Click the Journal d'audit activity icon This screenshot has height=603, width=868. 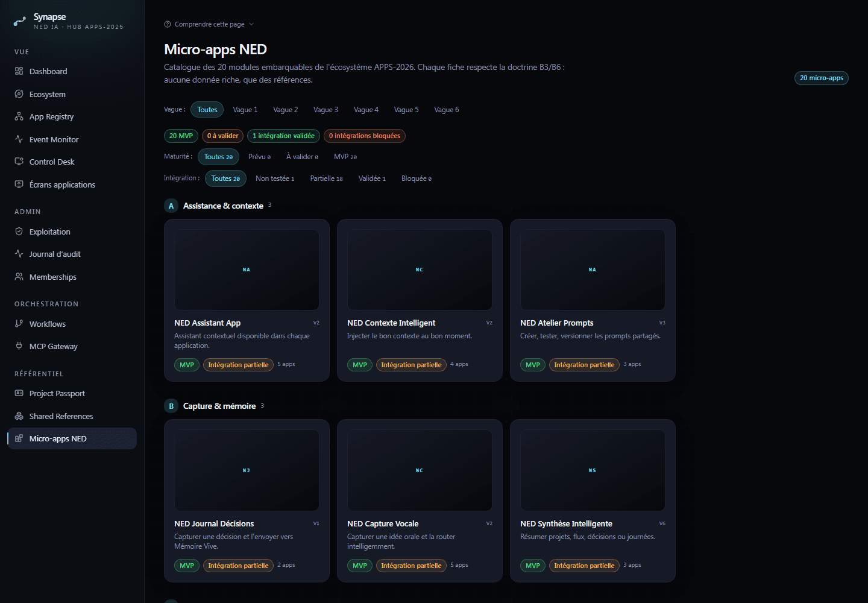coord(19,254)
